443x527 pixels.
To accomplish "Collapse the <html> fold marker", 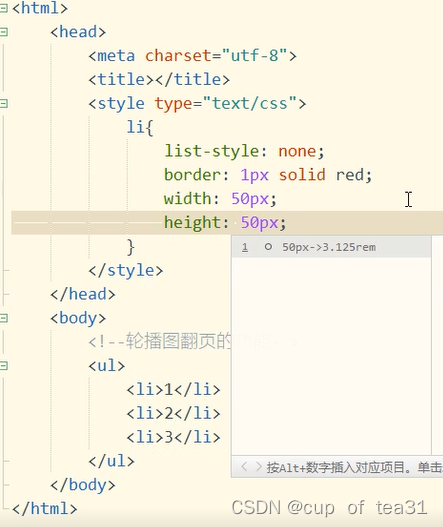I will coord(3,8).
